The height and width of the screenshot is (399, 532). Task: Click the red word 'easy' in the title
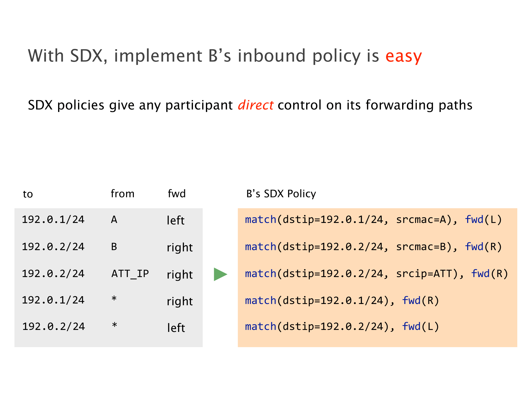(x=403, y=56)
